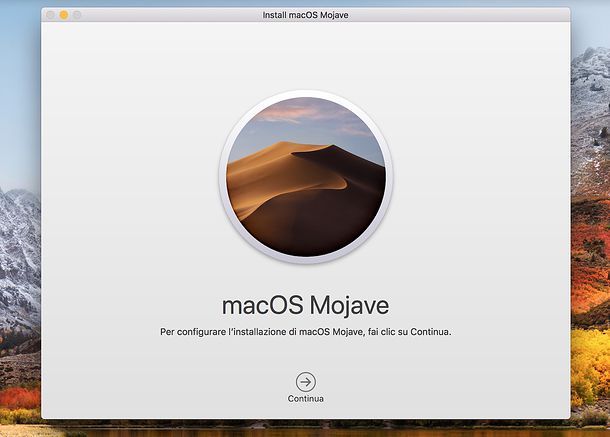Minimize the installer with the yellow button
Viewport: 610px width, 437px height.
click(x=64, y=15)
